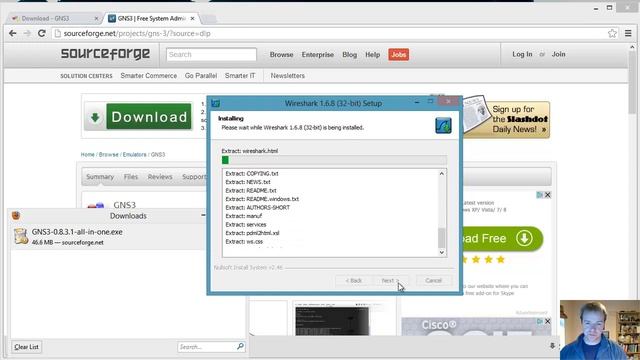Close the GNS3 Free System Admin tab
This screenshot has height=360, width=640.
pyautogui.click(x=192, y=18)
